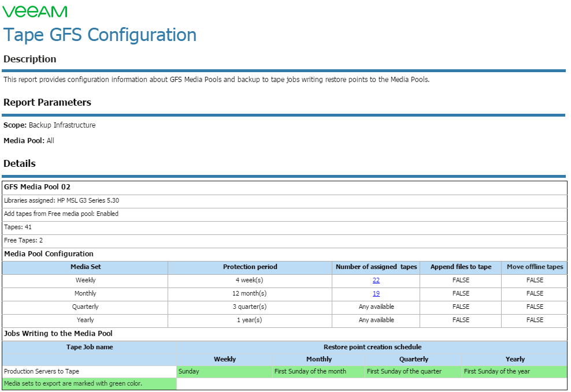Screen dimensions: 571x392
Task: Click Restore point creation schedule header
Action: tap(372, 348)
